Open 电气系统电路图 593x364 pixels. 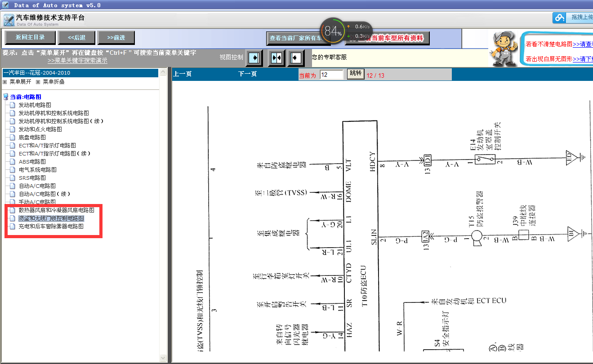[x=37, y=169]
